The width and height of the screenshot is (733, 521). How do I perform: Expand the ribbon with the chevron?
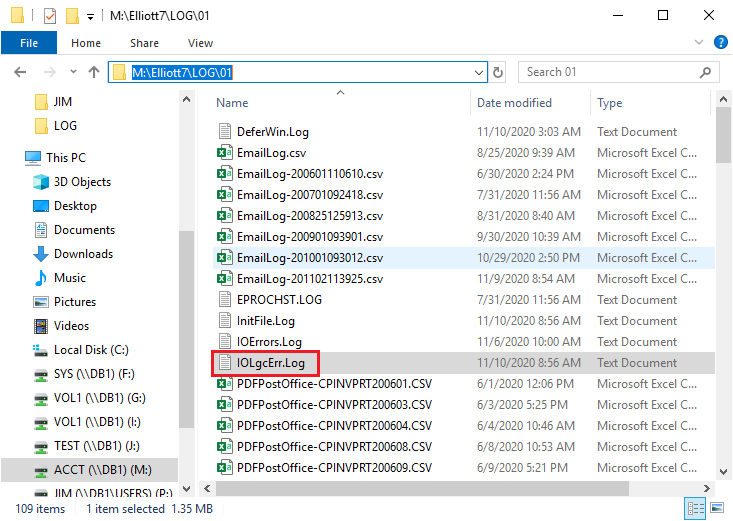(699, 42)
